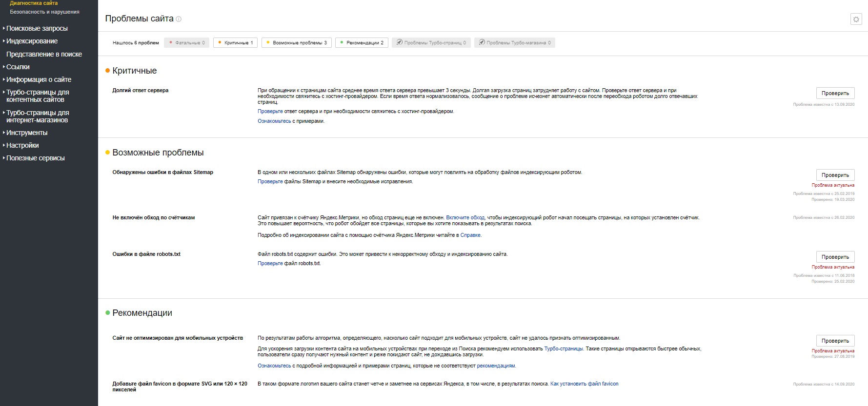Expand Информация о сайте section
Image resolution: width=868 pixels, height=406 pixels.
[39, 79]
